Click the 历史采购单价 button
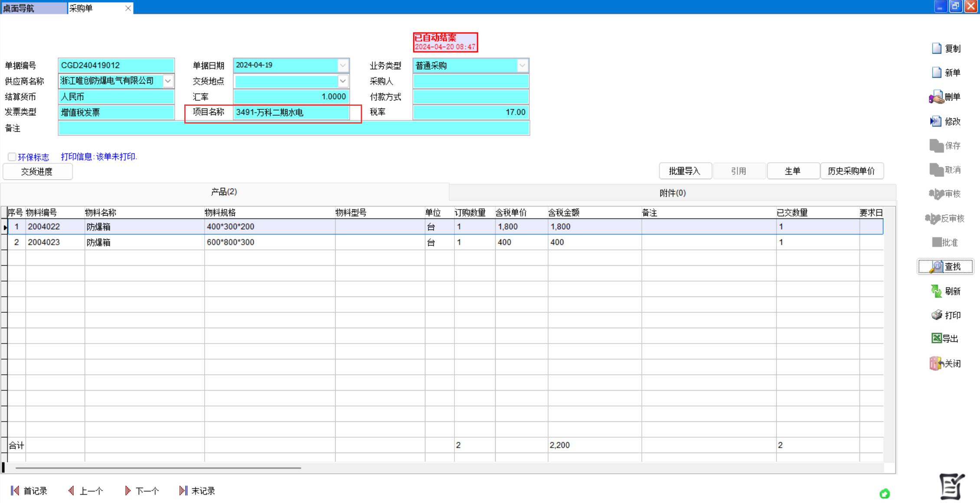This screenshot has width=980, height=503. (851, 171)
